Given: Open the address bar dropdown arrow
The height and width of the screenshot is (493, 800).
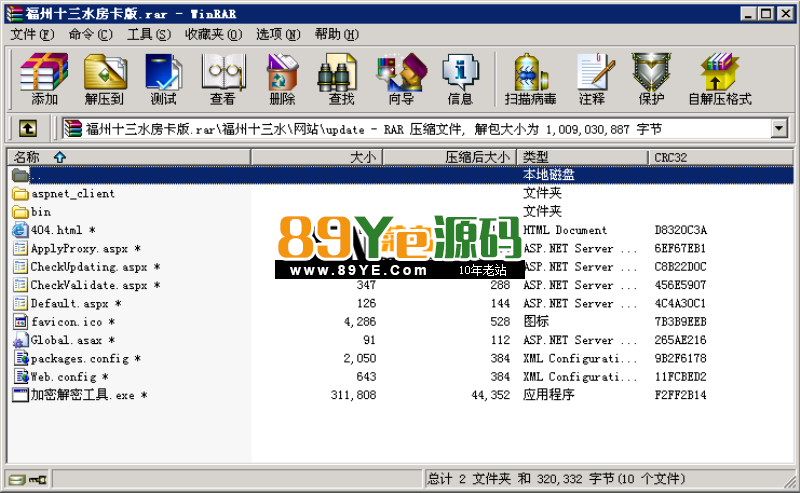Looking at the screenshot, I should click(779, 129).
